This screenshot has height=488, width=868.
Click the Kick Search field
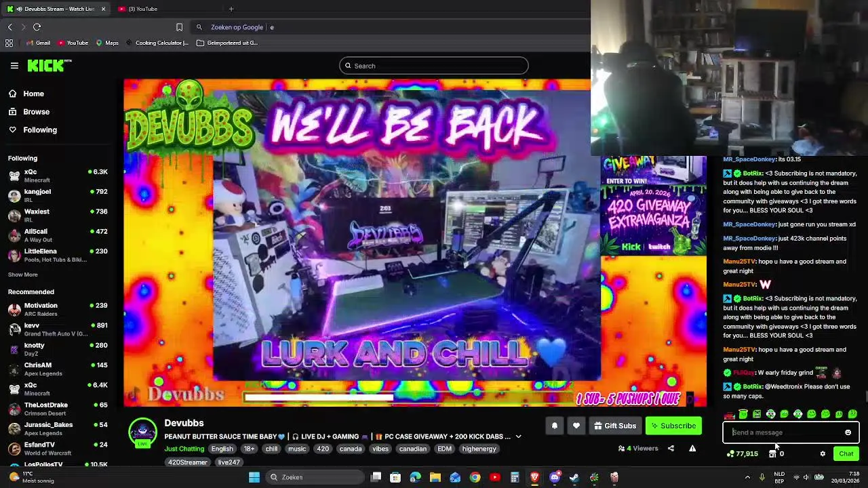click(x=434, y=66)
